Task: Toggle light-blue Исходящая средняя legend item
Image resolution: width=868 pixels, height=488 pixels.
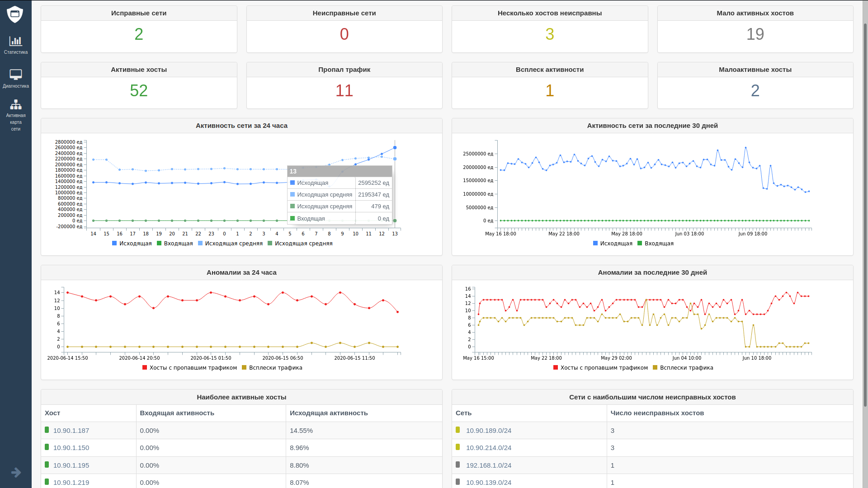Action: [230, 244]
